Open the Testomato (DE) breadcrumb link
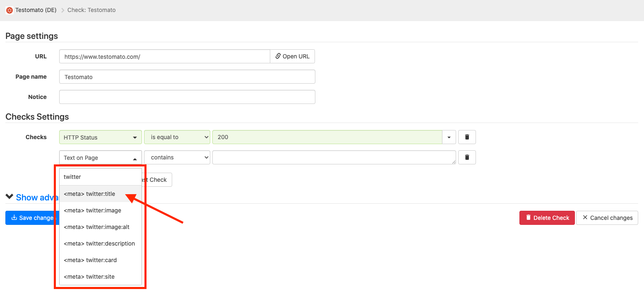644x294 pixels. coord(36,10)
